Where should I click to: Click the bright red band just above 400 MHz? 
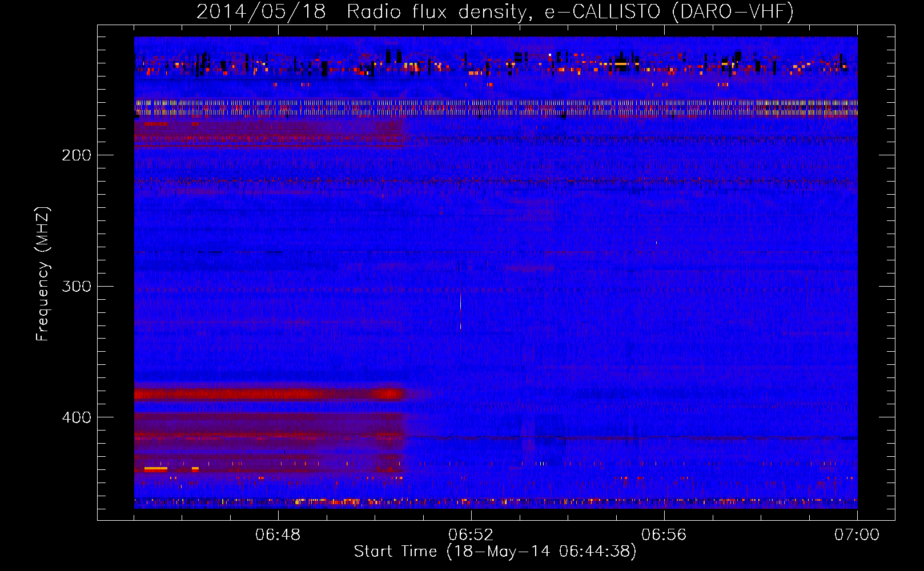[x=269, y=394]
